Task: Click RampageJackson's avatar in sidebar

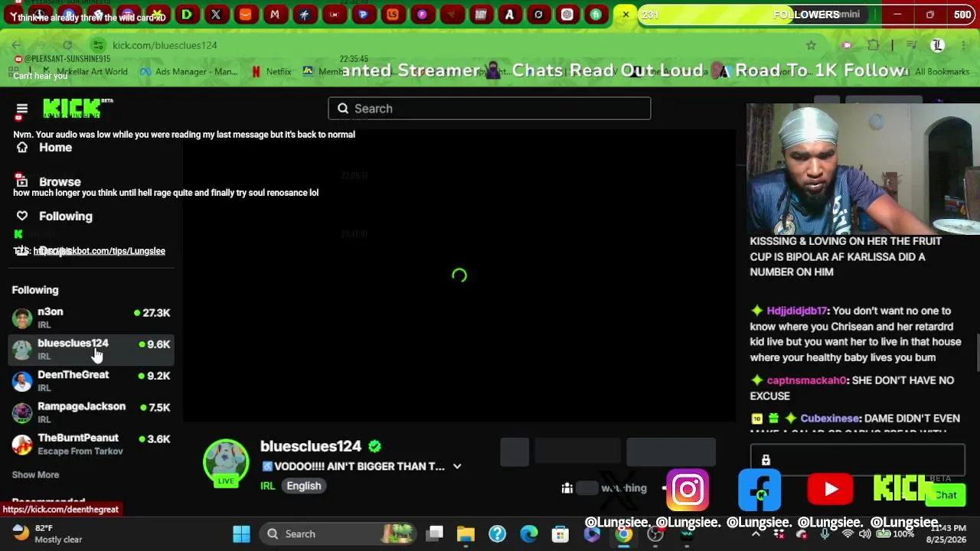Action: (22, 412)
